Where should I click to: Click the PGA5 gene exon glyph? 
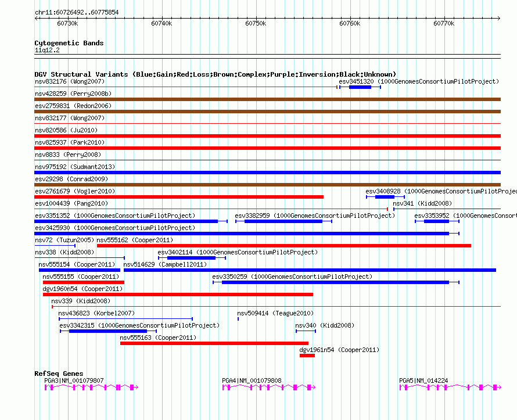click(x=450, y=387)
